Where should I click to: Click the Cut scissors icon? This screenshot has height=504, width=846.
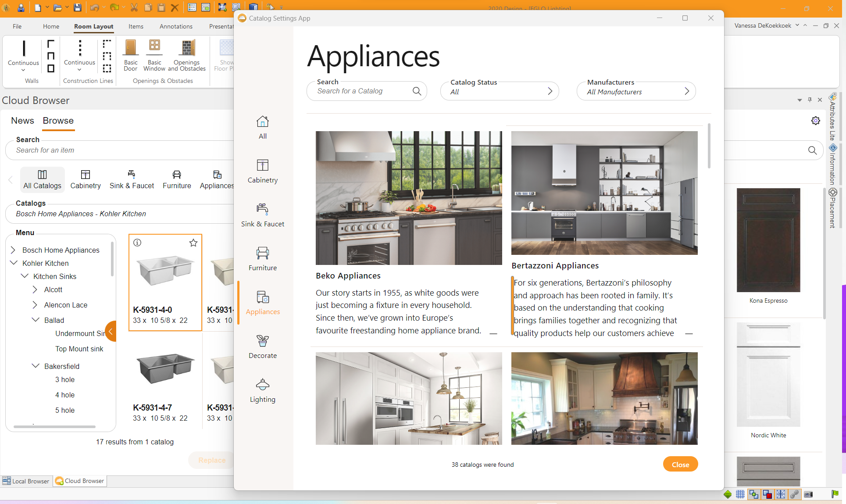pyautogui.click(x=134, y=7)
